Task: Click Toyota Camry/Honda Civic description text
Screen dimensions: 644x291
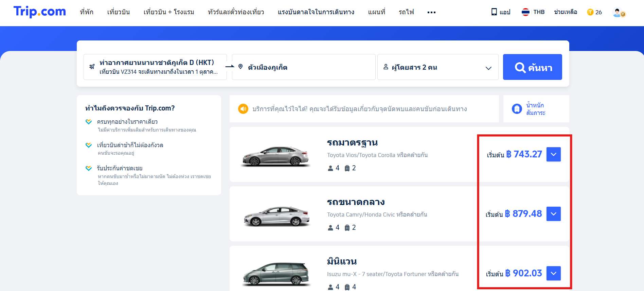Action: (377, 215)
